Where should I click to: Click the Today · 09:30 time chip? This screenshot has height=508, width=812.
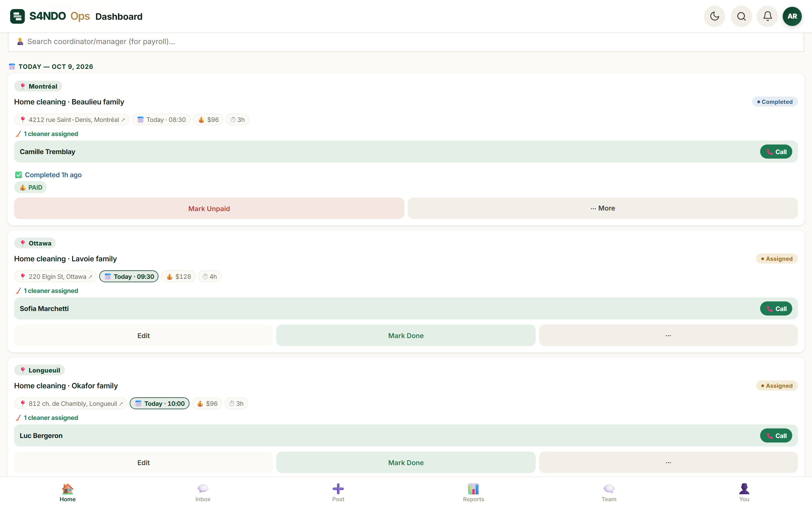pos(129,277)
